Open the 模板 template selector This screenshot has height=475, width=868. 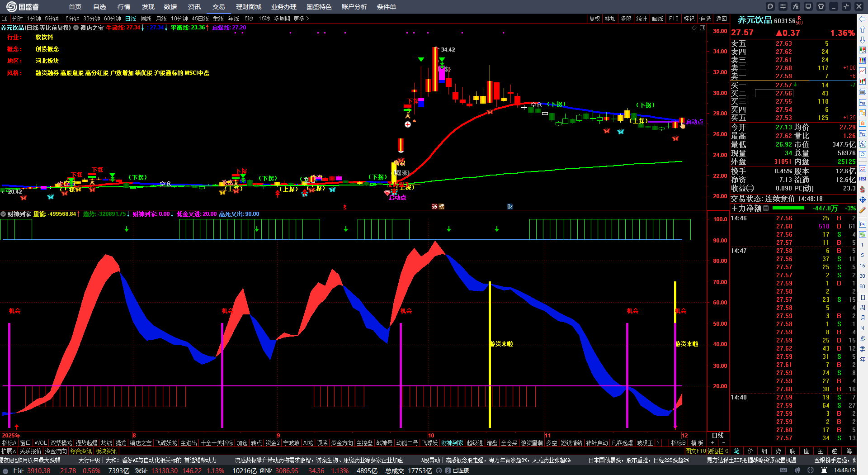(697, 443)
